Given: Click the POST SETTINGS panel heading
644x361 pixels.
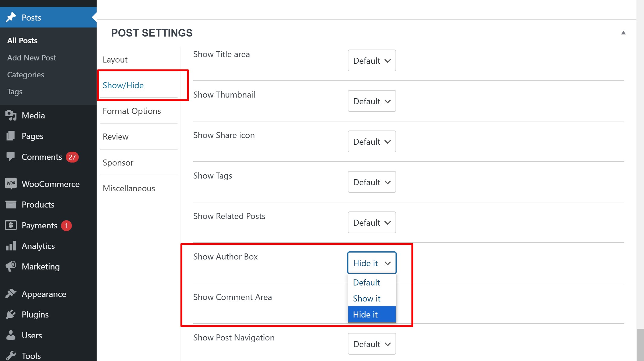Looking at the screenshot, I should [152, 33].
